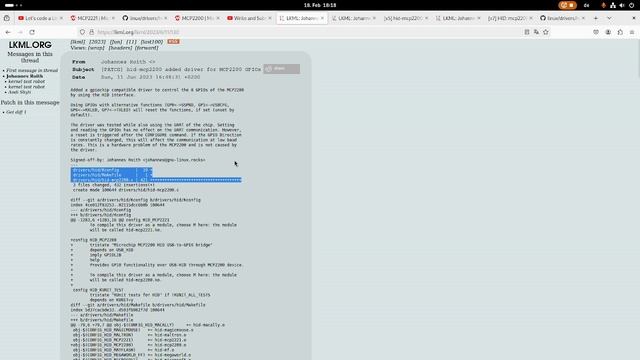Click the '+config HID_MCP2200' diff line
This screenshot has width=640, height=360.
pos(93,240)
